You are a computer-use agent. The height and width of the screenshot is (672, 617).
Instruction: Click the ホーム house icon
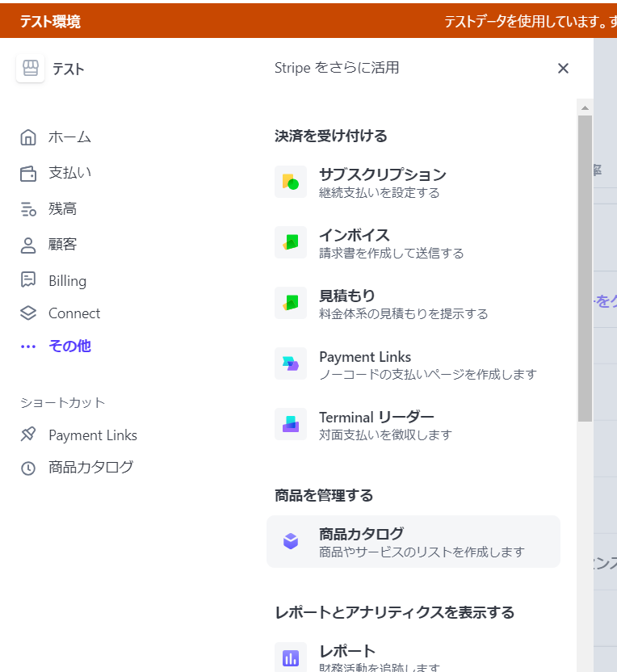(x=28, y=137)
